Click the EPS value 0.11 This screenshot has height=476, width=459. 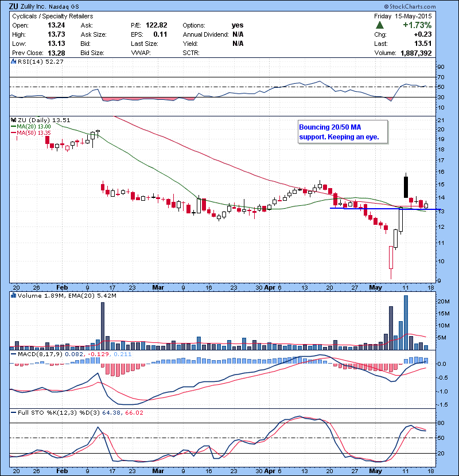point(160,34)
